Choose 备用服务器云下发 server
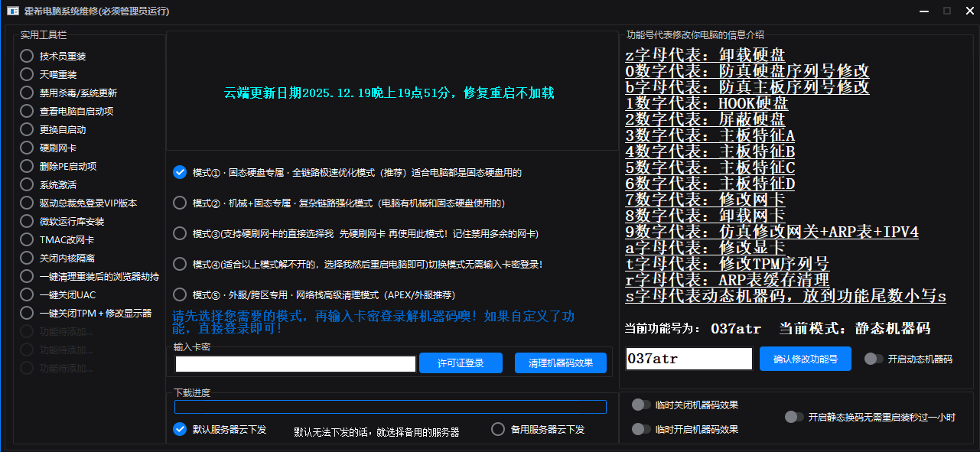The width and height of the screenshot is (980, 452). click(497, 429)
